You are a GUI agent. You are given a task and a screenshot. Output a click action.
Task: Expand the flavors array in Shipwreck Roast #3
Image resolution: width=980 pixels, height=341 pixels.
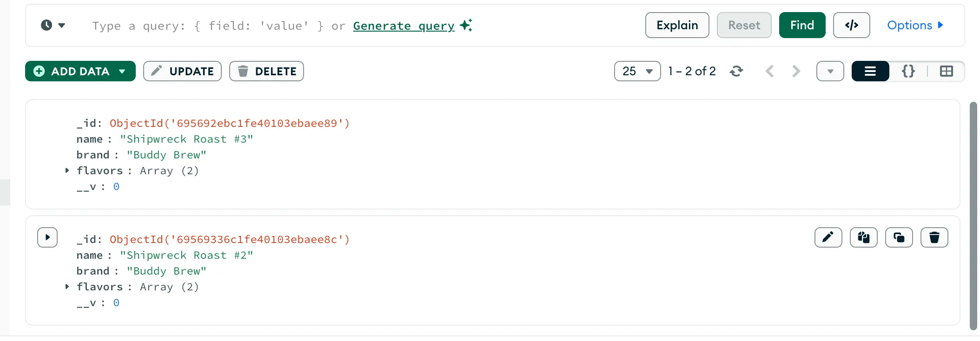(x=67, y=170)
